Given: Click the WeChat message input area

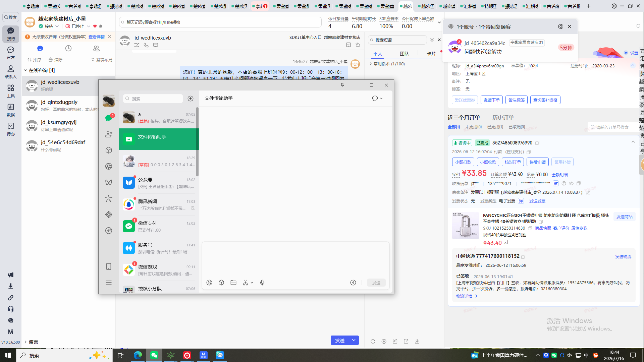Looking at the screenshot, I should pyautogui.click(x=296, y=260).
